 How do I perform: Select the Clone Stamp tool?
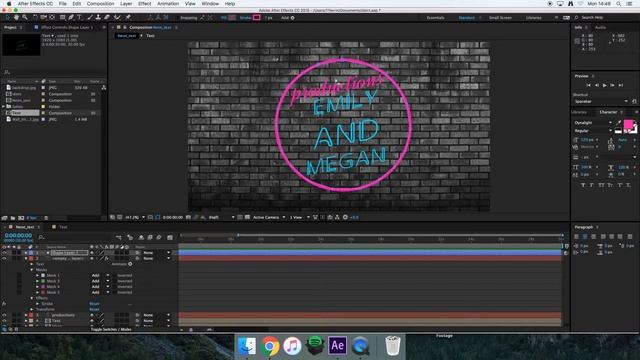(x=98, y=18)
